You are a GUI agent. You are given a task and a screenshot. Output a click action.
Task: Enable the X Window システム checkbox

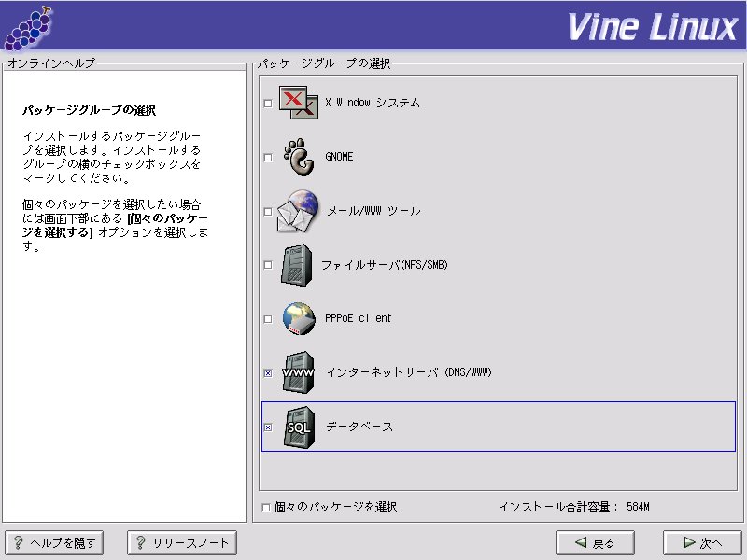click(x=268, y=104)
